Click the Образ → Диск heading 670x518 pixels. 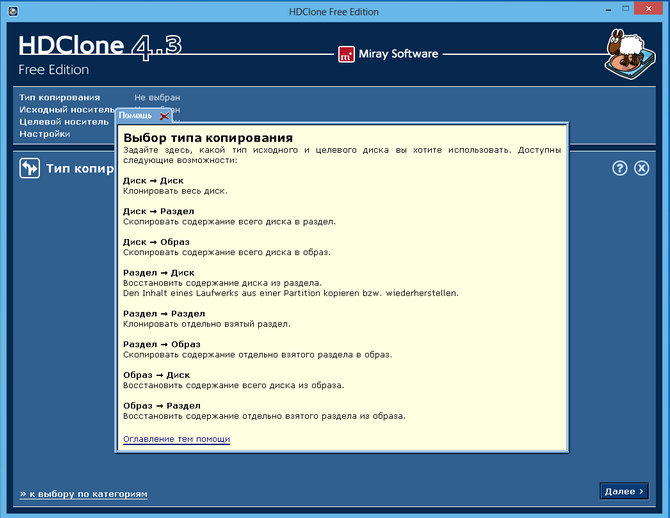click(156, 375)
